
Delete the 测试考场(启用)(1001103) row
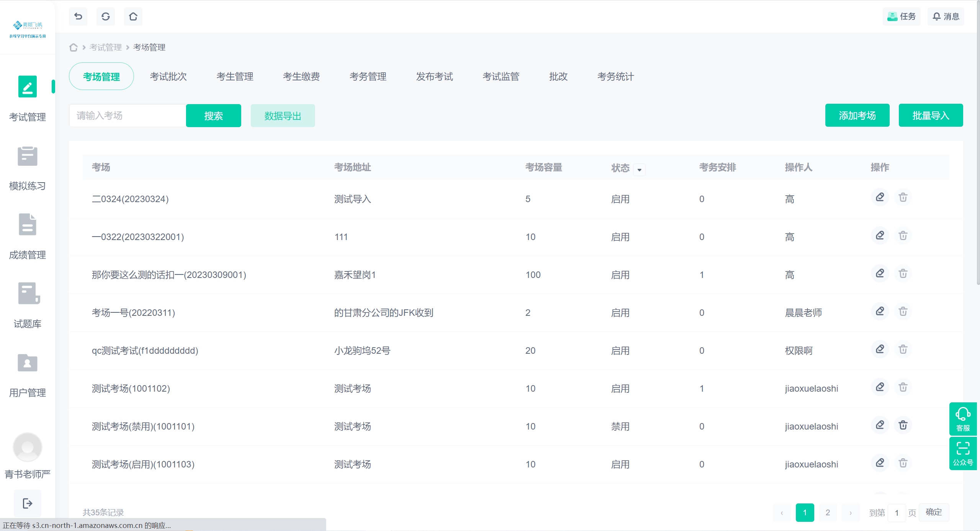[903, 463]
